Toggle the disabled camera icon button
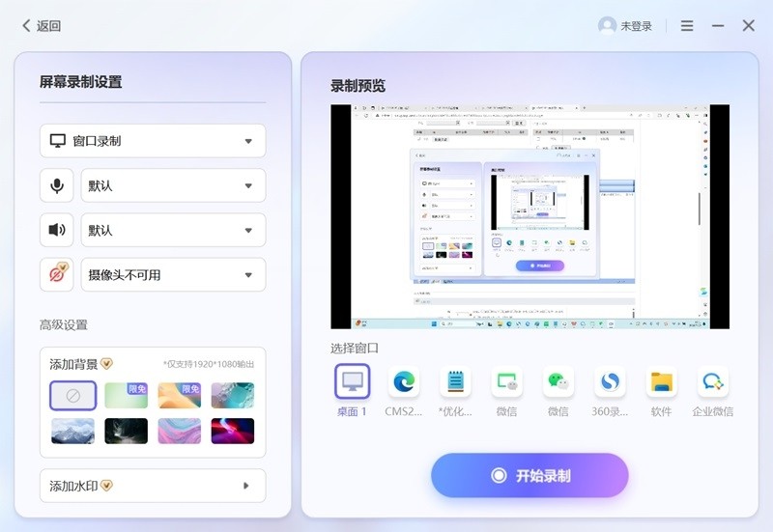The image size is (773, 532). [57, 274]
